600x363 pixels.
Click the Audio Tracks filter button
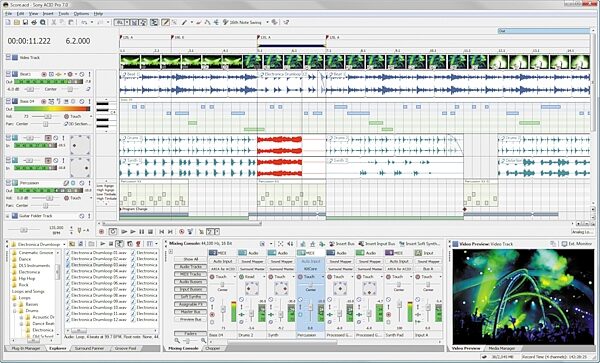[x=191, y=267]
